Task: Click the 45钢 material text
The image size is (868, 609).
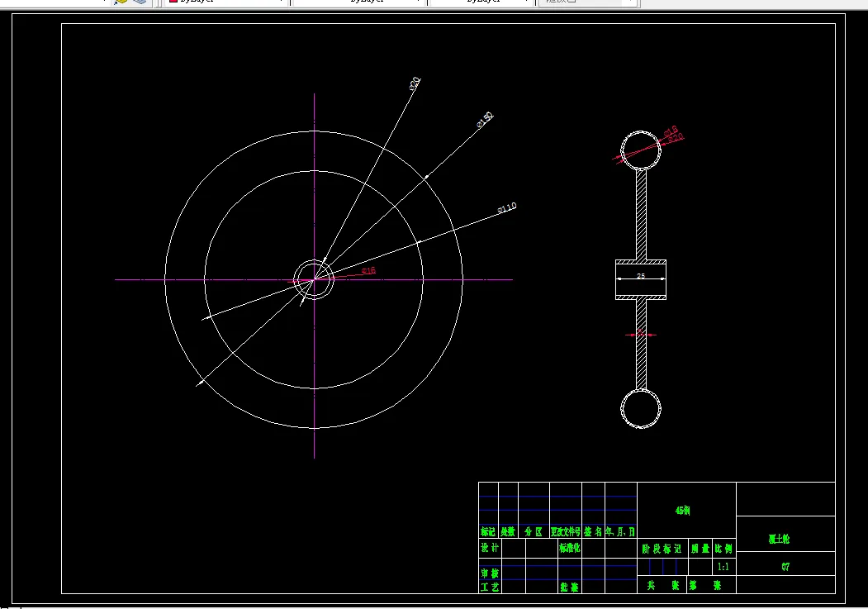Action: click(682, 511)
